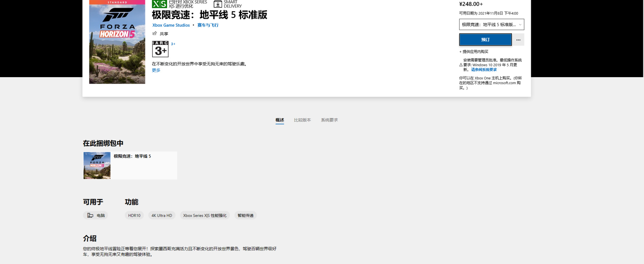Click the 在此捆绑包中 section heading
644x264 pixels.
[103, 143]
